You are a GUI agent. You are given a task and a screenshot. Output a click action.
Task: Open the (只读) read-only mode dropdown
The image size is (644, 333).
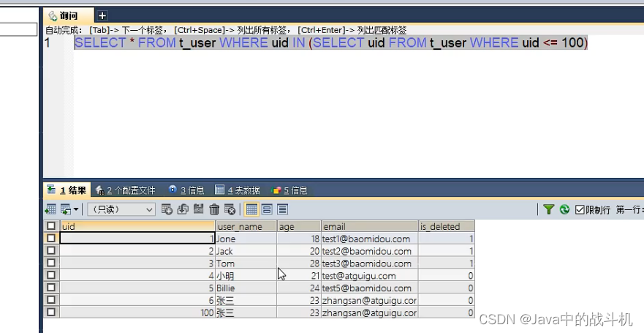click(121, 209)
